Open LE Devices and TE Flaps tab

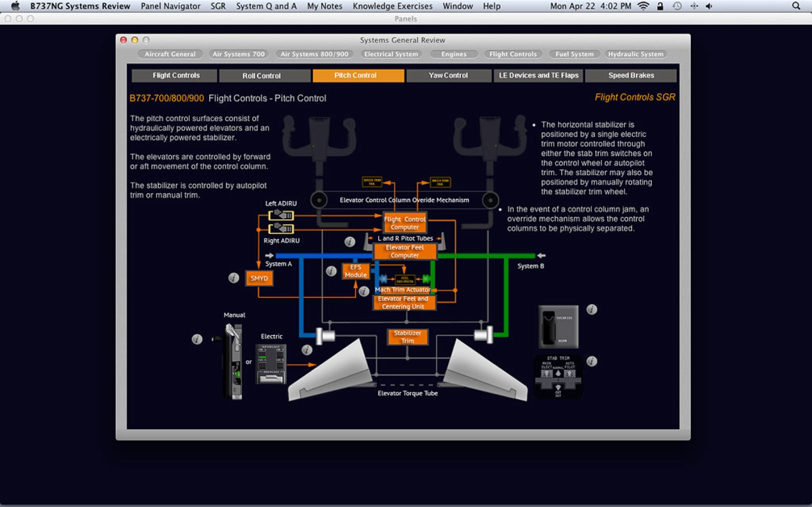coord(539,75)
